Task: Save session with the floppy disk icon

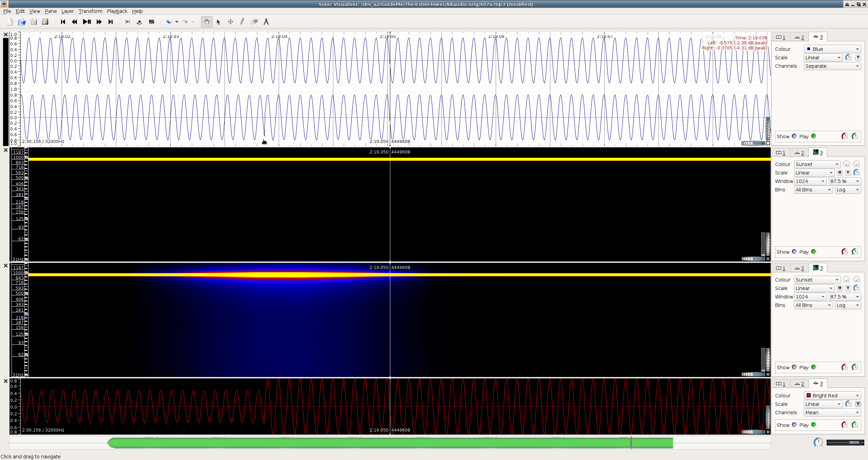Action: point(34,22)
